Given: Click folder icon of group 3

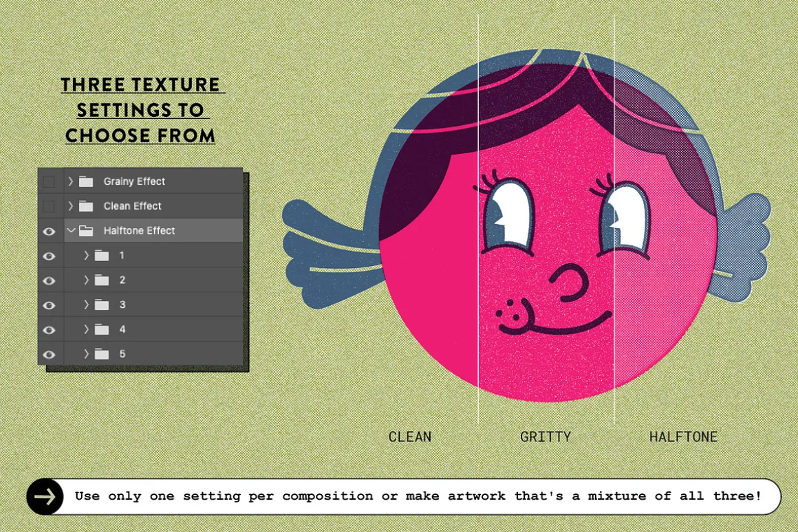Looking at the screenshot, I should click(102, 304).
